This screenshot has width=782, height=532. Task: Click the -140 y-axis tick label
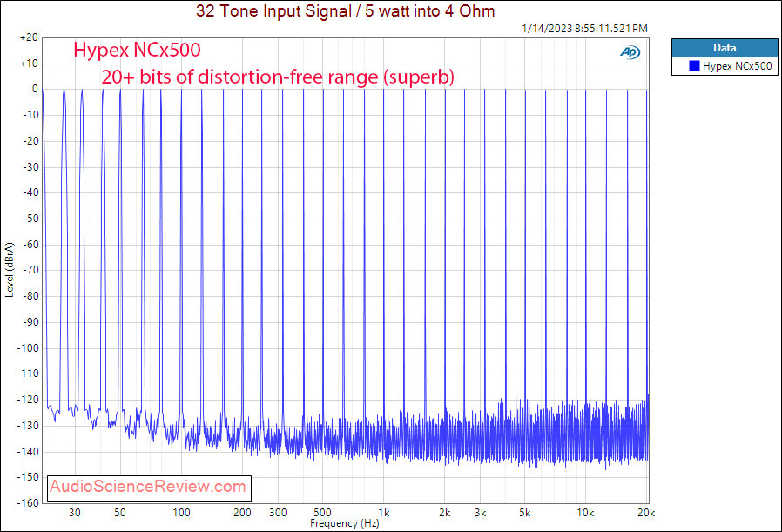pos(29,451)
